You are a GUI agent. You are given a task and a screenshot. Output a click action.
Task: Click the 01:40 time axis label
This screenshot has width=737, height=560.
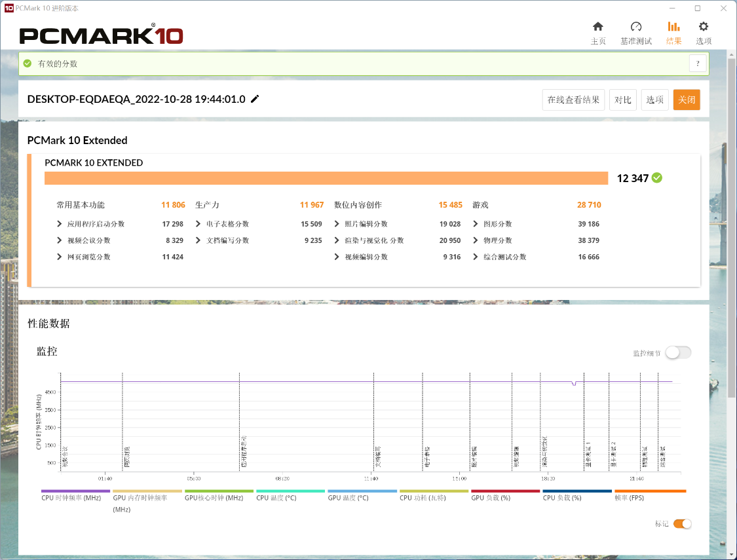click(x=105, y=479)
